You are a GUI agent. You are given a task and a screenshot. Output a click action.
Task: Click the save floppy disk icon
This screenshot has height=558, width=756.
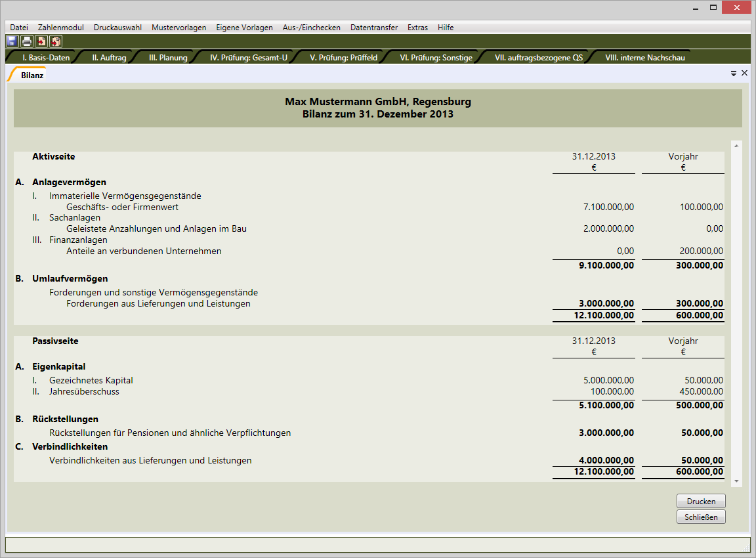[x=12, y=41]
